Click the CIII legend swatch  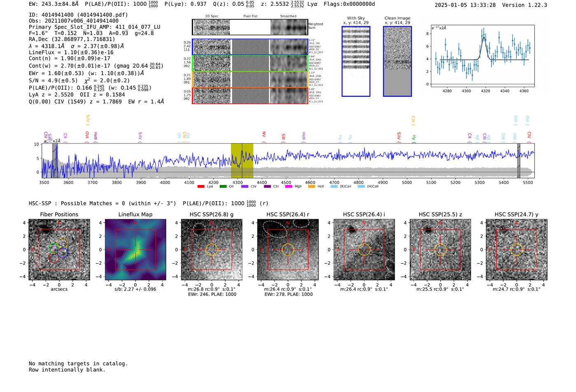pos(267,187)
